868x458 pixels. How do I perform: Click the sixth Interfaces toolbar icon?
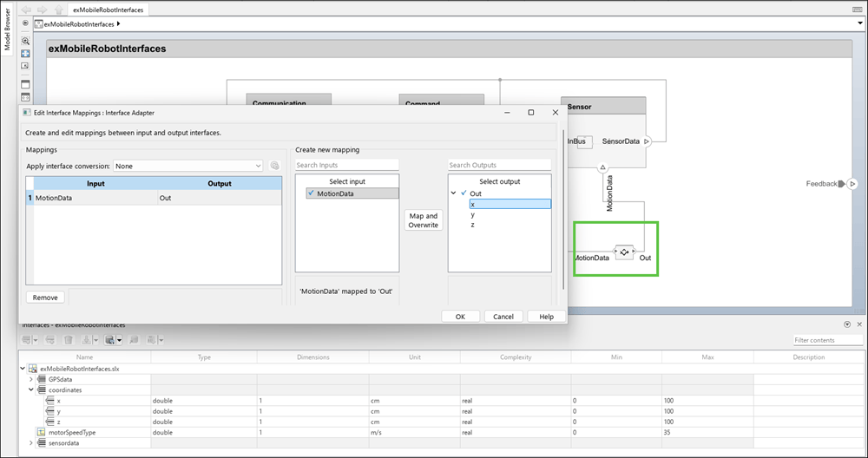(x=134, y=340)
